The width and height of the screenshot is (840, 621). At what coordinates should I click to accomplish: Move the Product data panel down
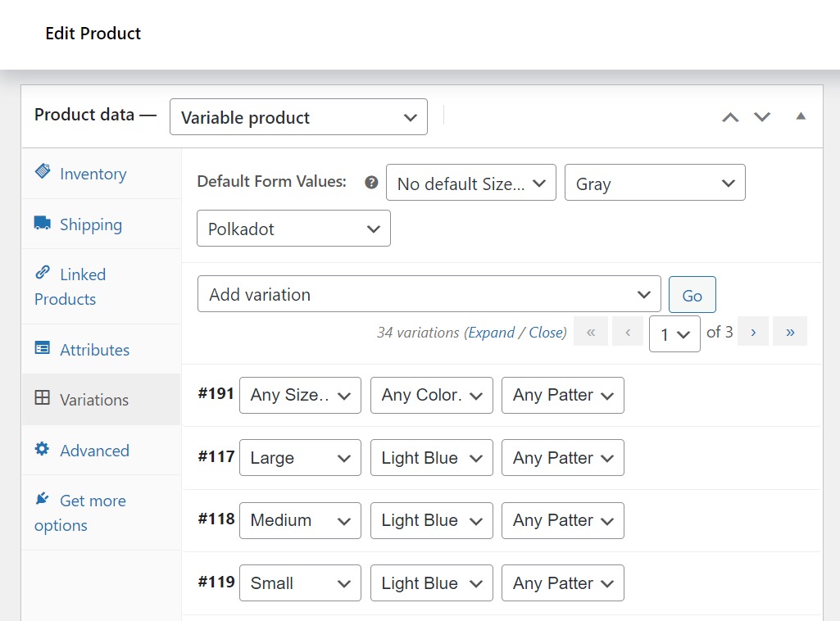tap(762, 117)
